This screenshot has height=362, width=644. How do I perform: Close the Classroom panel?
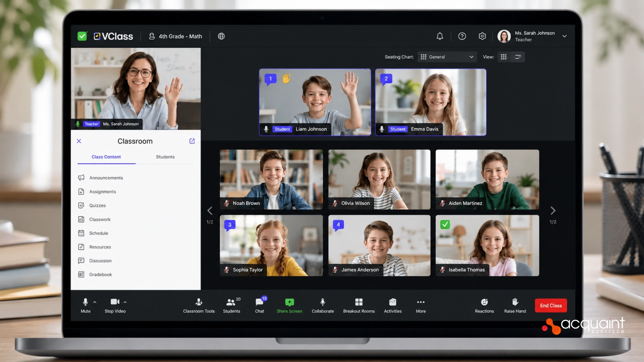coord(79,141)
